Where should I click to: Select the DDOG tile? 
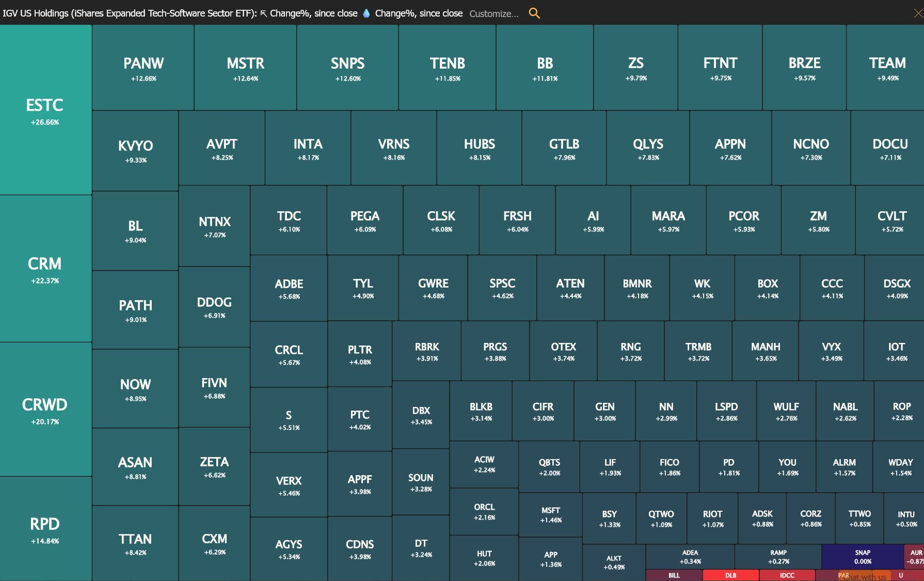point(214,307)
